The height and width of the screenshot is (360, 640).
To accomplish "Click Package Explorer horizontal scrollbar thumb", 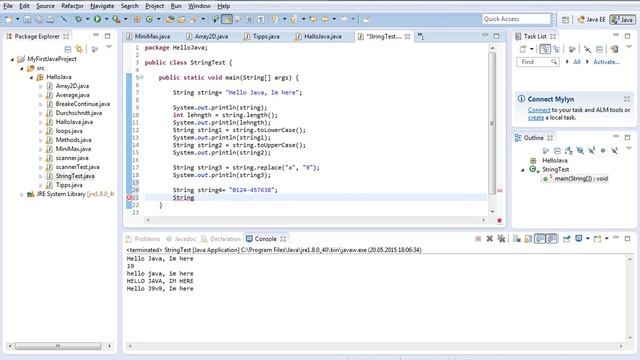I will [x=58, y=346].
